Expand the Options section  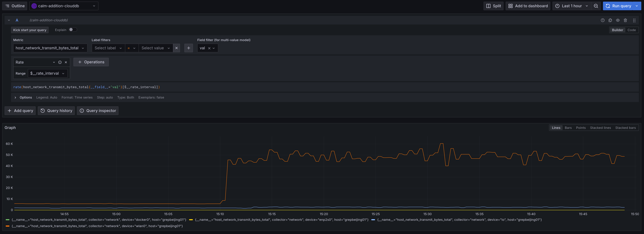pos(15,98)
